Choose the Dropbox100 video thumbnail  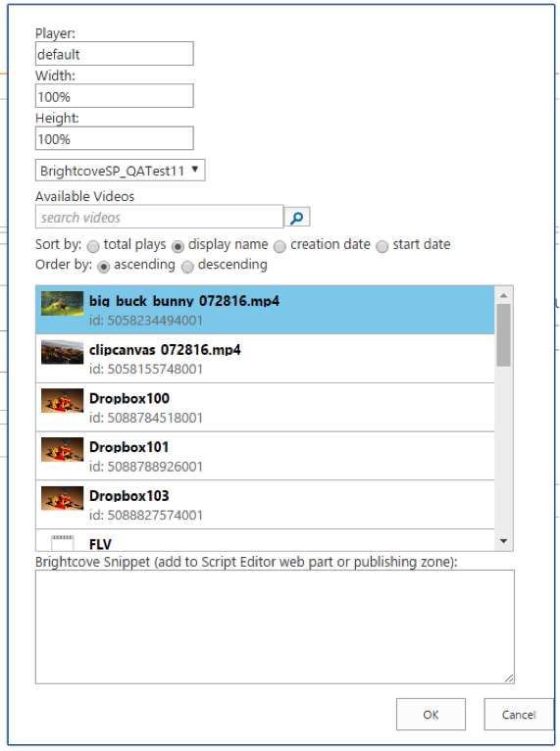(62, 401)
